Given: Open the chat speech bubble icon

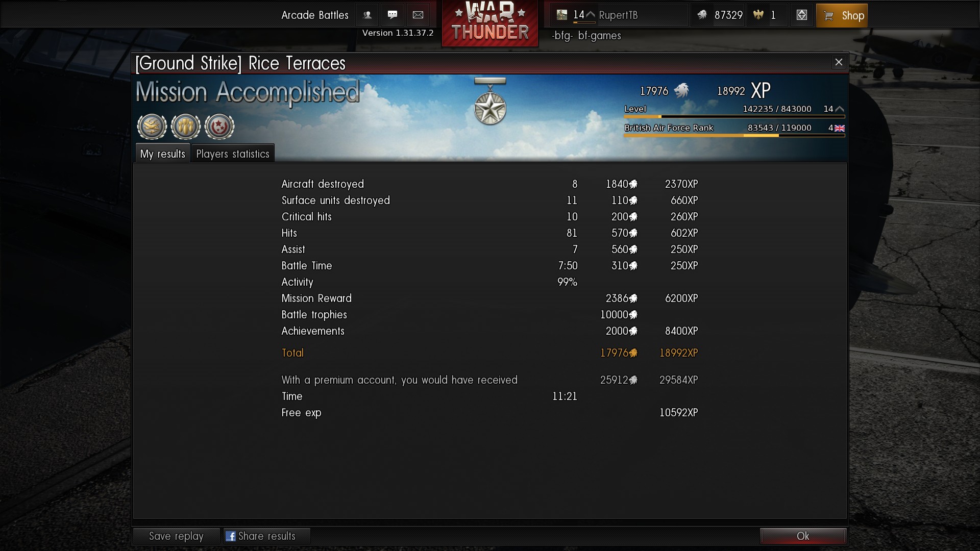Looking at the screenshot, I should click(393, 15).
